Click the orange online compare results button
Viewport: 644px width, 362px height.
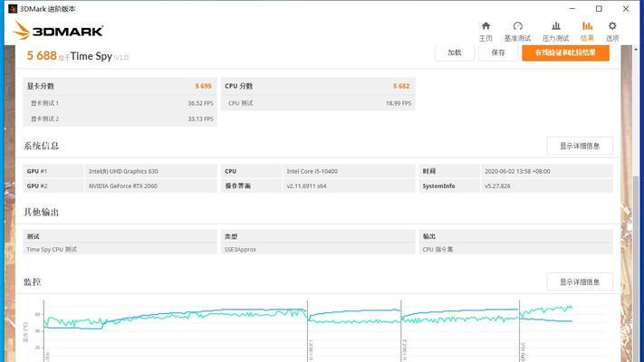coord(565,52)
